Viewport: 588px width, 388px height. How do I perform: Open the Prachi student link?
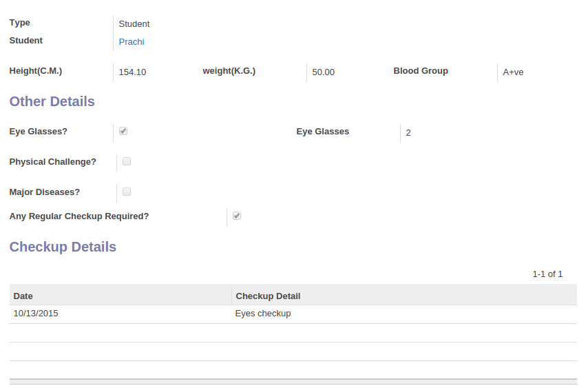(x=132, y=41)
